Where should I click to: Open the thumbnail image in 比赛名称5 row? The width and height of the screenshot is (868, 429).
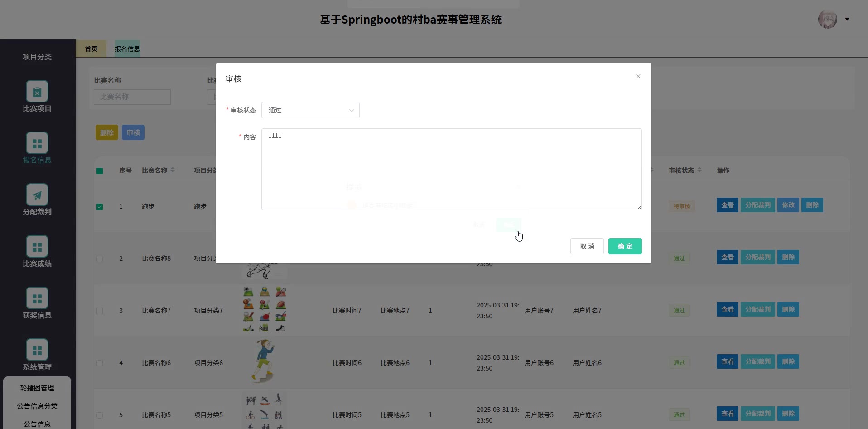265,410
